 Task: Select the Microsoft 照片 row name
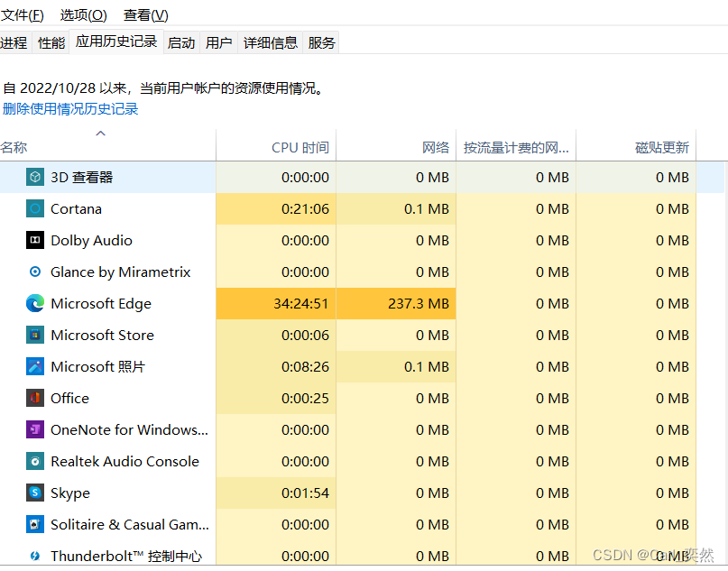[98, 367]
